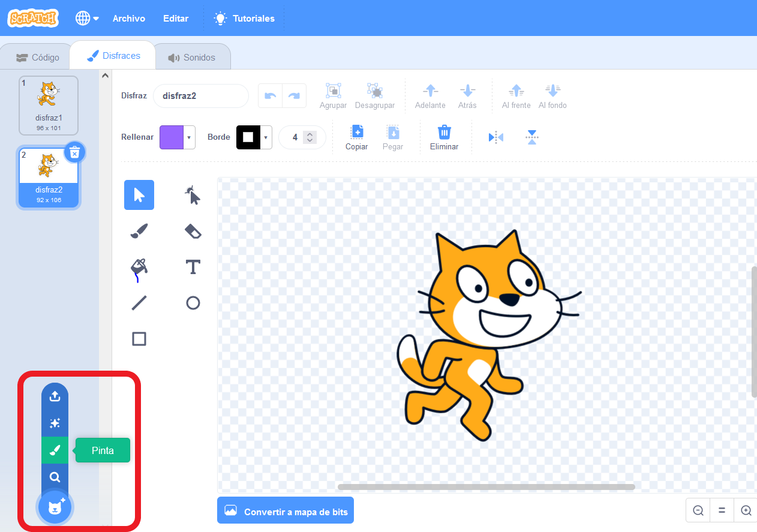Screen dimensions: 757x532
Task: Delete the disfraz2 costume with trash icon
Action: coord(74,153)
